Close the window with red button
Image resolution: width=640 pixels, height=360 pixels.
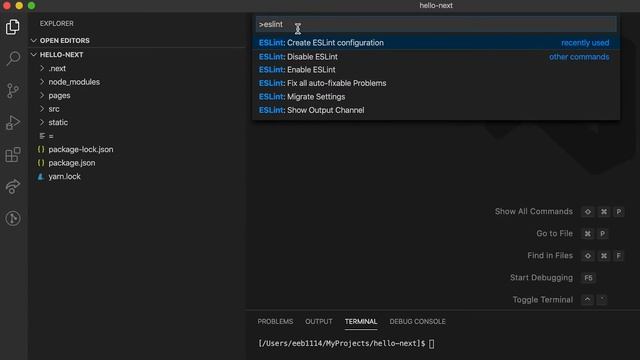(x=7, y=6)
